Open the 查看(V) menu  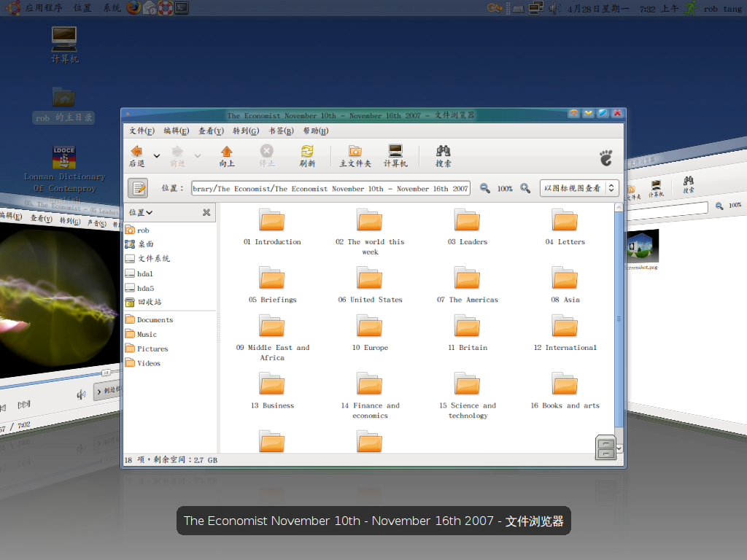point(211,131)
